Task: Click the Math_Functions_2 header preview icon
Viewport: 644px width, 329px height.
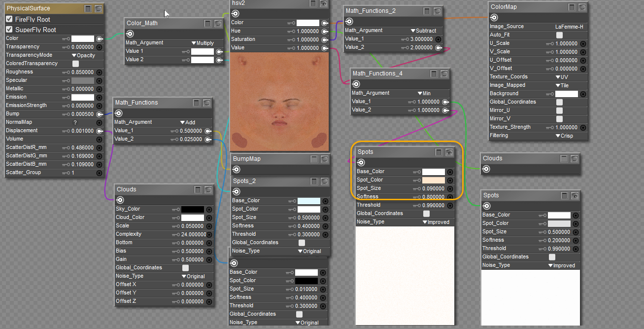Action: coord(437,11)
